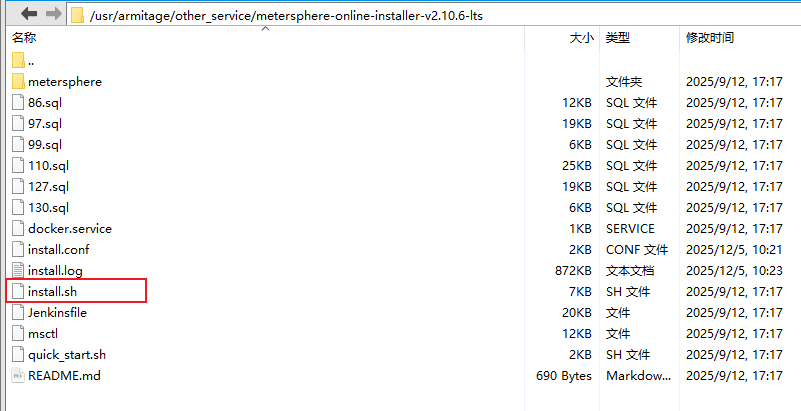Click the file name 97.sql
This screenshot has width=801, height=411.
(x=45, y=124)
